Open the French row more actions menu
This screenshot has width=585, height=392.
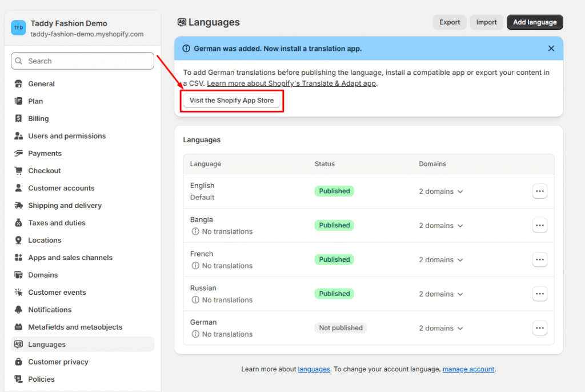click(539, 259)
